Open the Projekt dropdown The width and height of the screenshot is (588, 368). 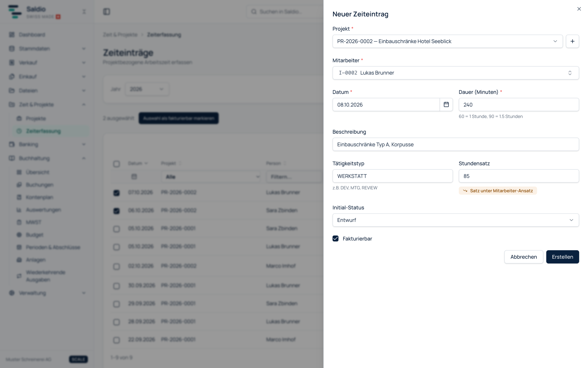tap(447, 41)
